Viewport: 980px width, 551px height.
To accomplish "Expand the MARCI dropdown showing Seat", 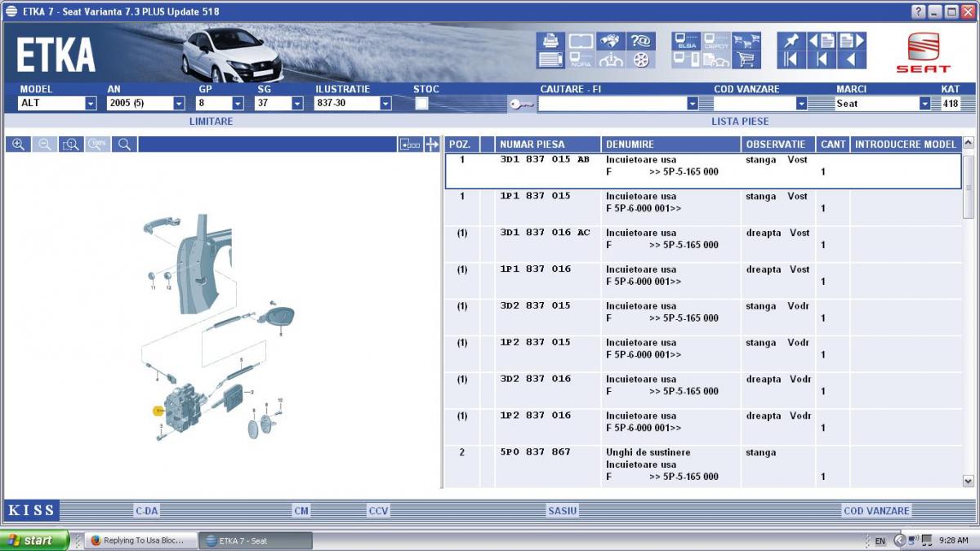I will click(x=924, y=104).
